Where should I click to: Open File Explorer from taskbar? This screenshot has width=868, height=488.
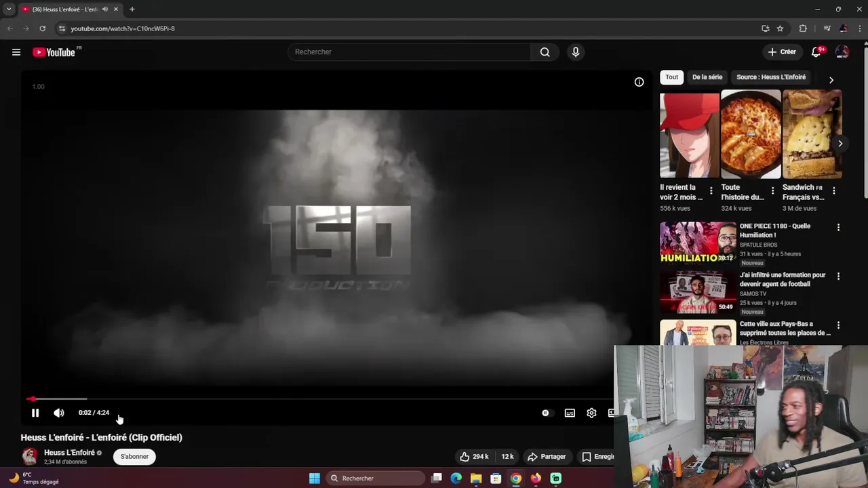pos(476,479)
